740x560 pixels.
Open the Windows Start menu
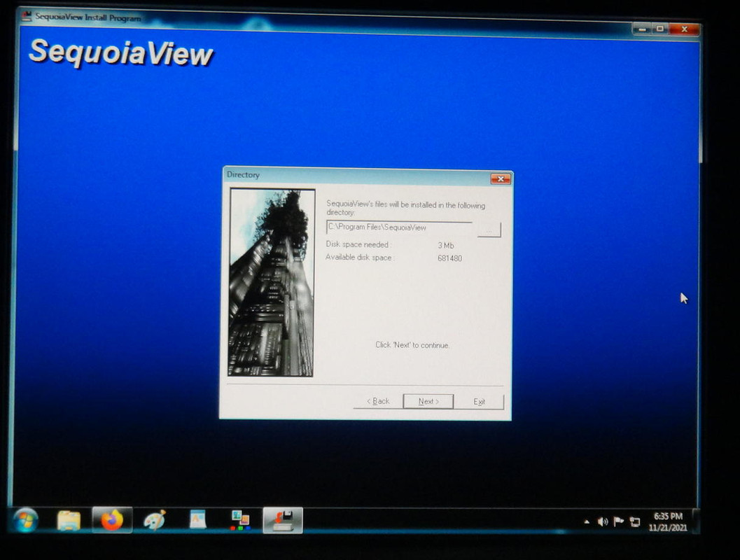[x=25, y=521]
